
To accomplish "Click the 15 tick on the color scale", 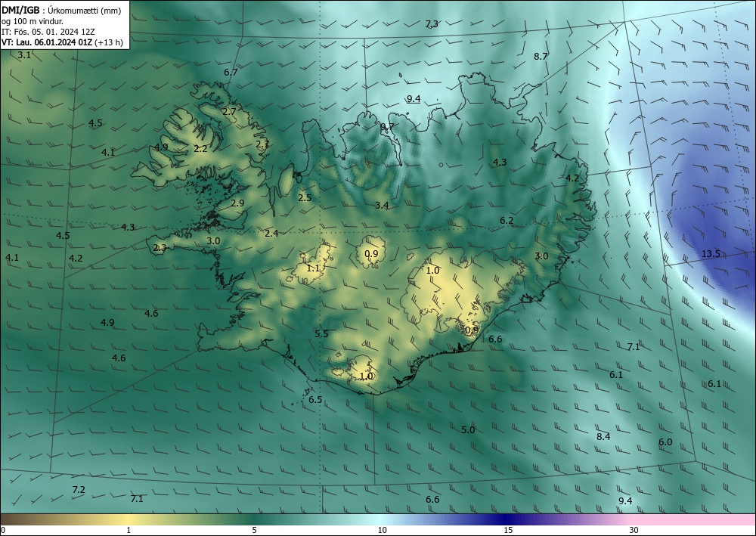I will 508,531.
